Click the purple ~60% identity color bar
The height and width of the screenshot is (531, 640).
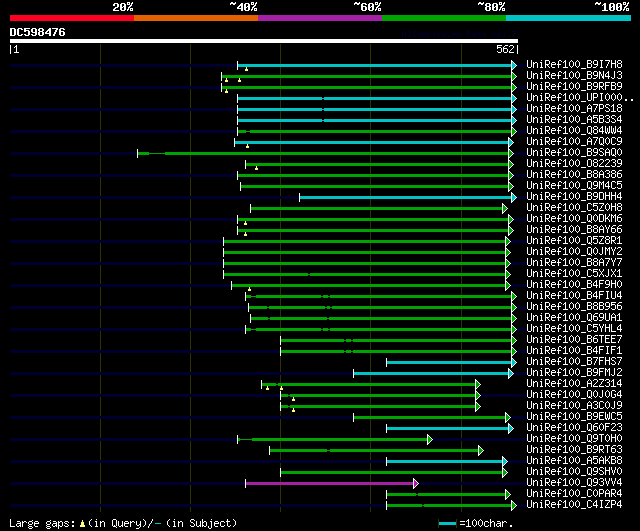320,18
